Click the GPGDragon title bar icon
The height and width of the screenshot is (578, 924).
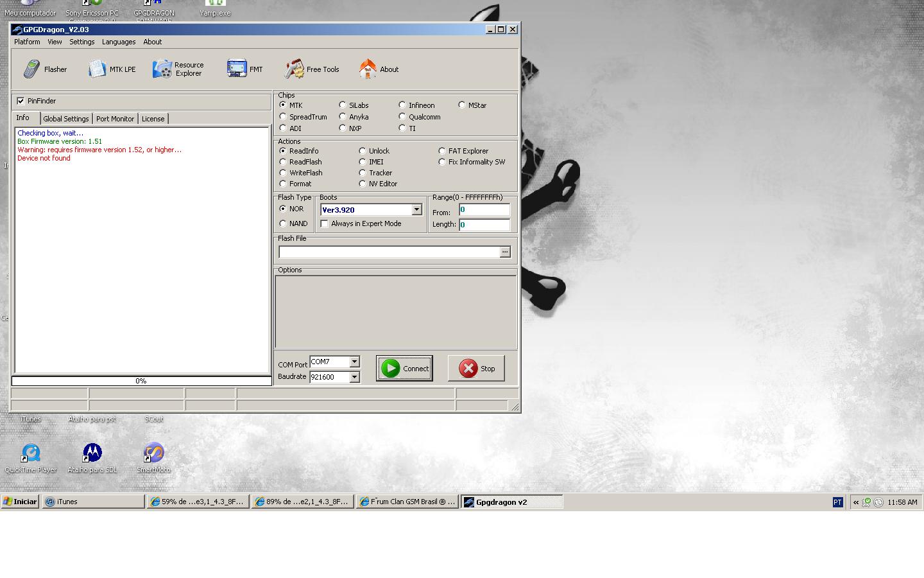point(17,30)
